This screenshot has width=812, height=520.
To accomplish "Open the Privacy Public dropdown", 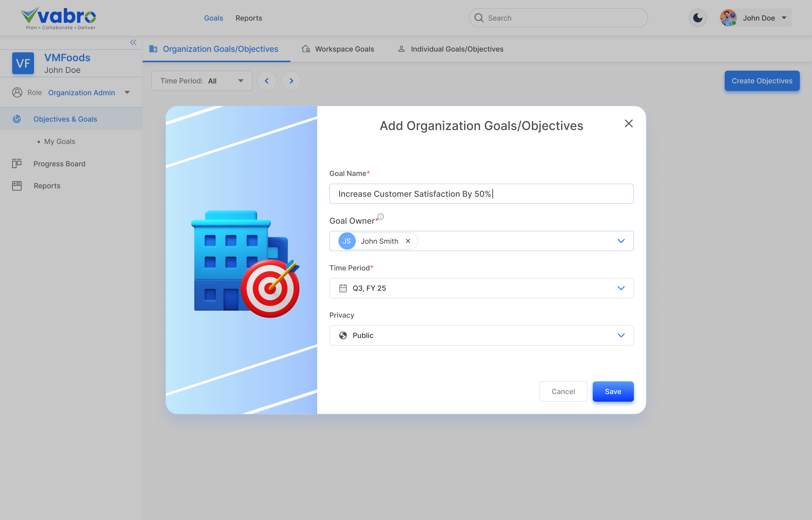I will 621,335.
